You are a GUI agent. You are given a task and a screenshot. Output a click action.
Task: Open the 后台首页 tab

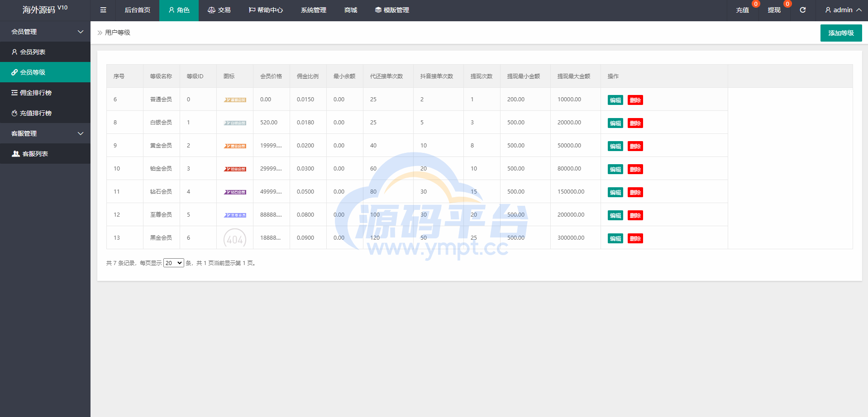pos(138,10)
